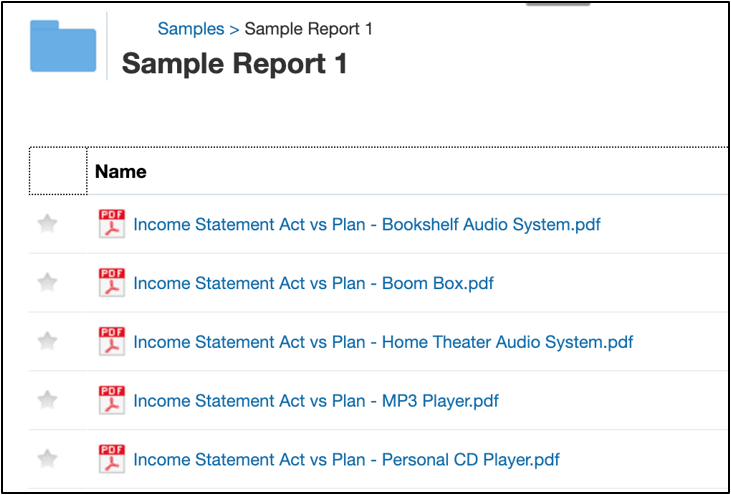The width and height of the screenshot is (731, 495).
Task: Open Income Statement Boom Box.pdf
Action: coord(313,283)
